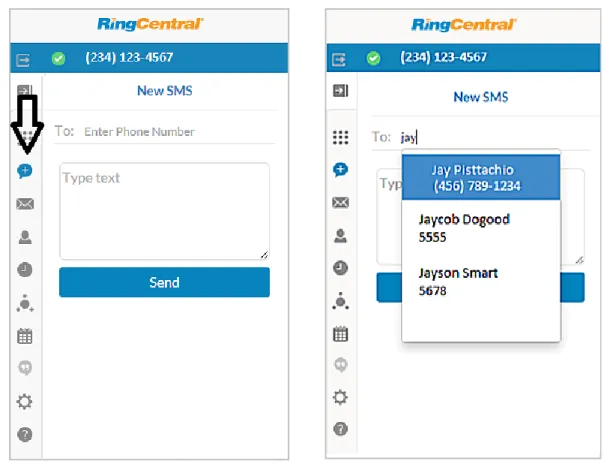Open the dial pad grid icon in right panel
Viewport: 604px width, 473px height.
tap(341, 137)
